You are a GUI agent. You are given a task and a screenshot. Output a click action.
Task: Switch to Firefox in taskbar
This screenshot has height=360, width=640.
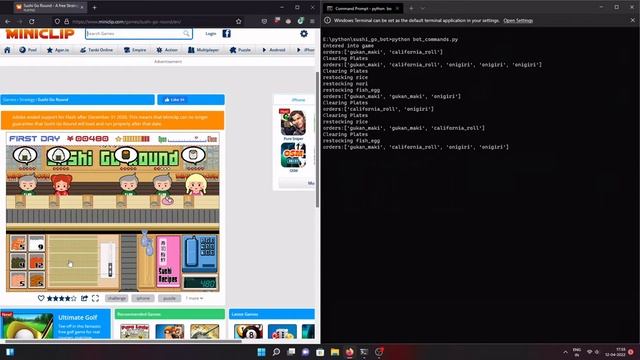349,352
